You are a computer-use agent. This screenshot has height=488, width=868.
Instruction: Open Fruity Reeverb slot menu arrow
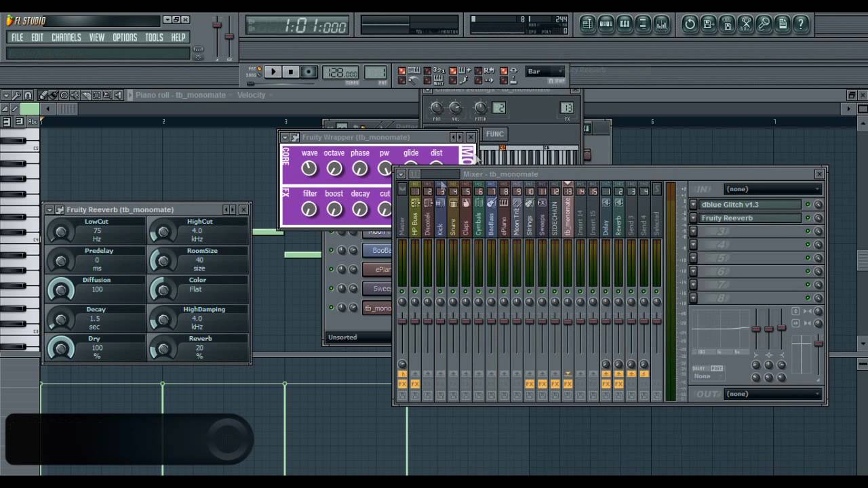tap(693, 218)
